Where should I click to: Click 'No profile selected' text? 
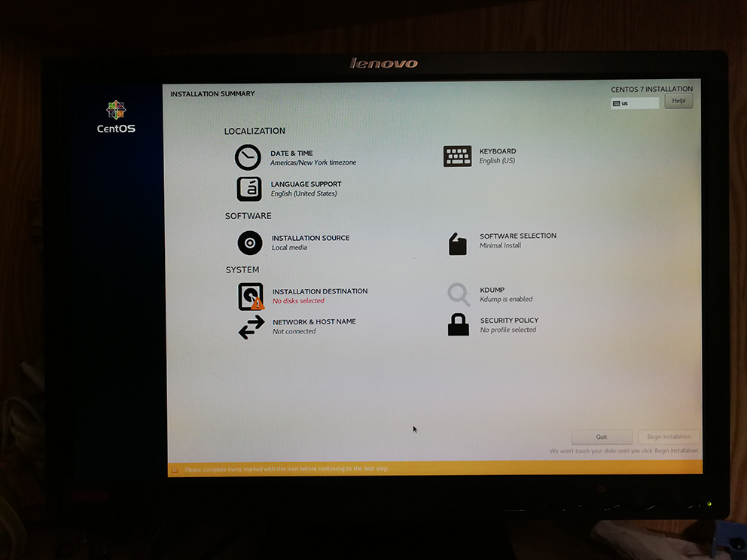(x=508, y=330)
